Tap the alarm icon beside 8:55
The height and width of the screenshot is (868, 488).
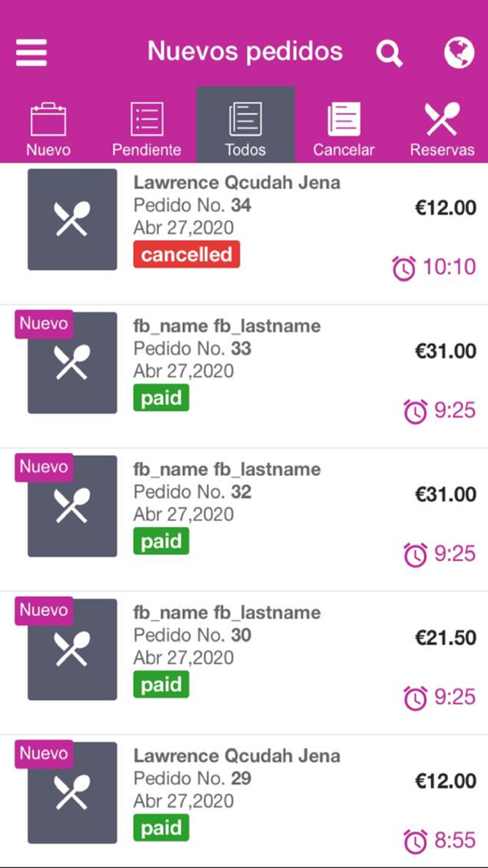pyautogui.click(x=415, y=841)
